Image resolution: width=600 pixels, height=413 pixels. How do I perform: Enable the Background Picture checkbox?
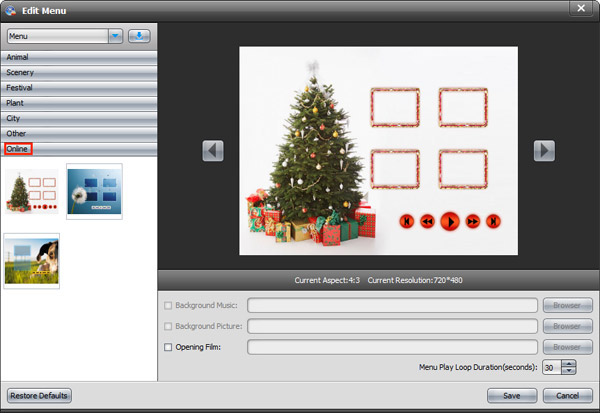(167, 326)
